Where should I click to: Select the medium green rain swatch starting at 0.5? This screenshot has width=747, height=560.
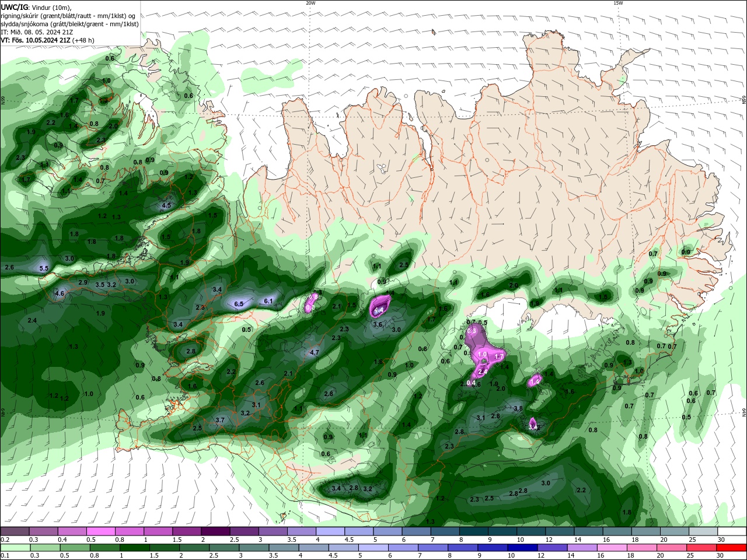click(75, 548)
